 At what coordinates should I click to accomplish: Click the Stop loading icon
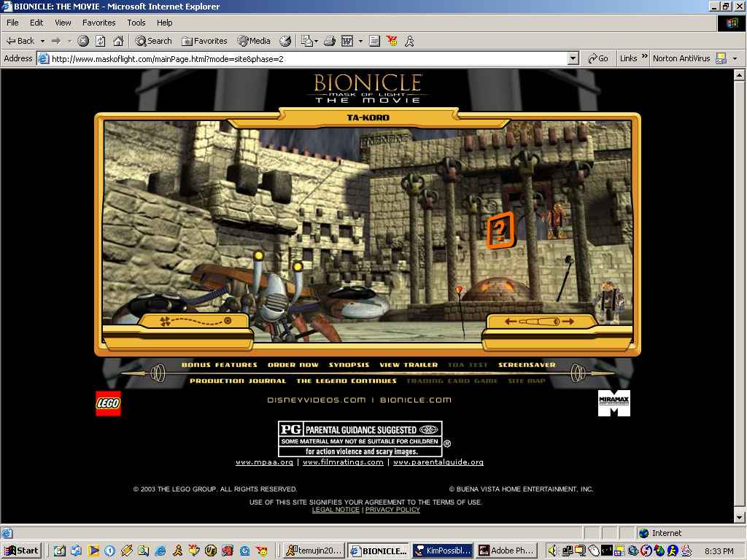click(83, 41)
